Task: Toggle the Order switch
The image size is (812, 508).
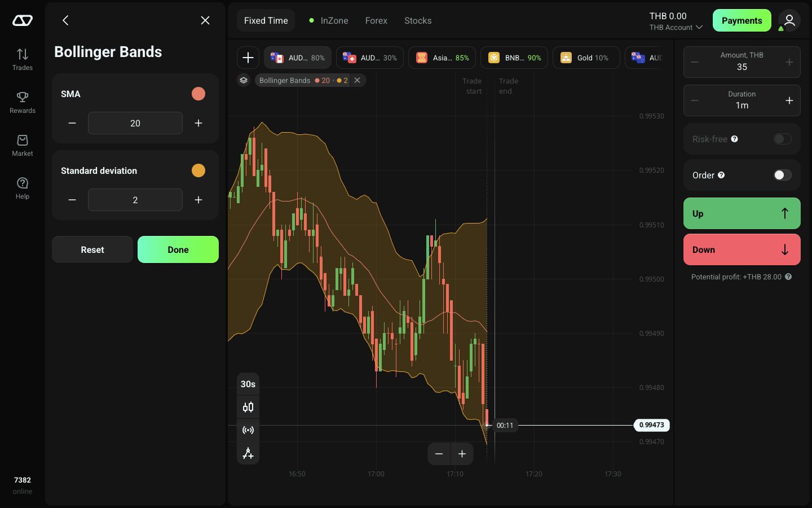Action: pyautogui.click(x=782, y=175)
